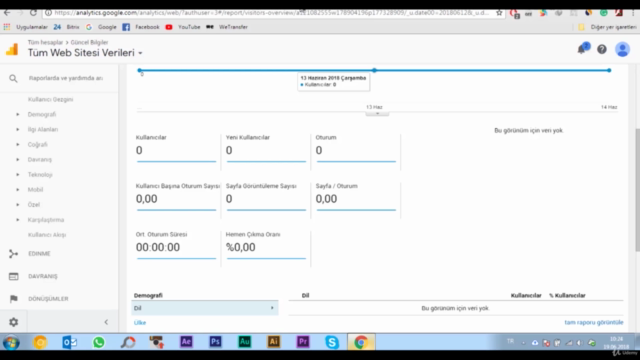640x360 pixels.
Task: Launch Adobe Audition from the taskbar
Action: point(244,342)
